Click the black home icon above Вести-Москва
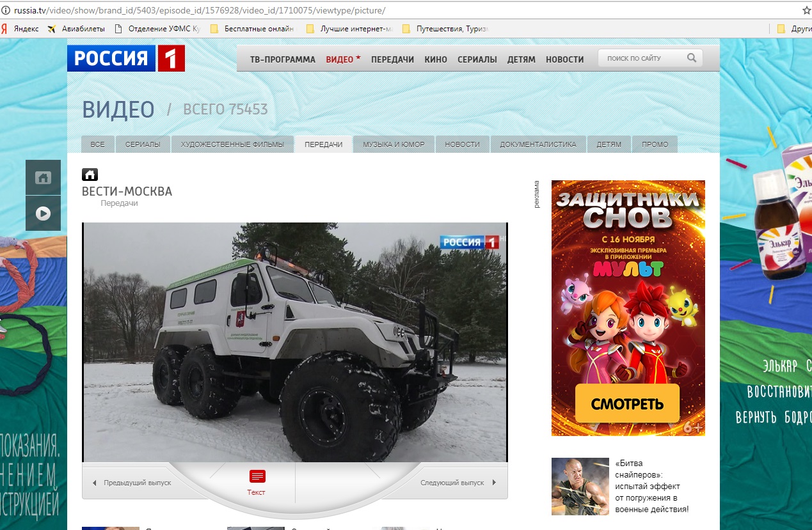Image resolution: width=812 pixels, height=530 pixels. point(90,175)
